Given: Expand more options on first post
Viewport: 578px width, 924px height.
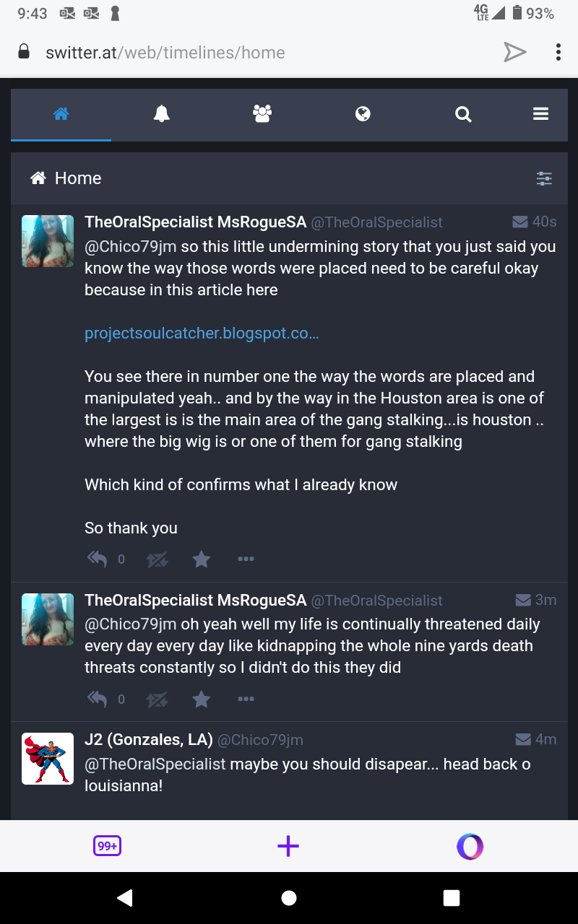Looking at the screenshot, I should [246, 559].
